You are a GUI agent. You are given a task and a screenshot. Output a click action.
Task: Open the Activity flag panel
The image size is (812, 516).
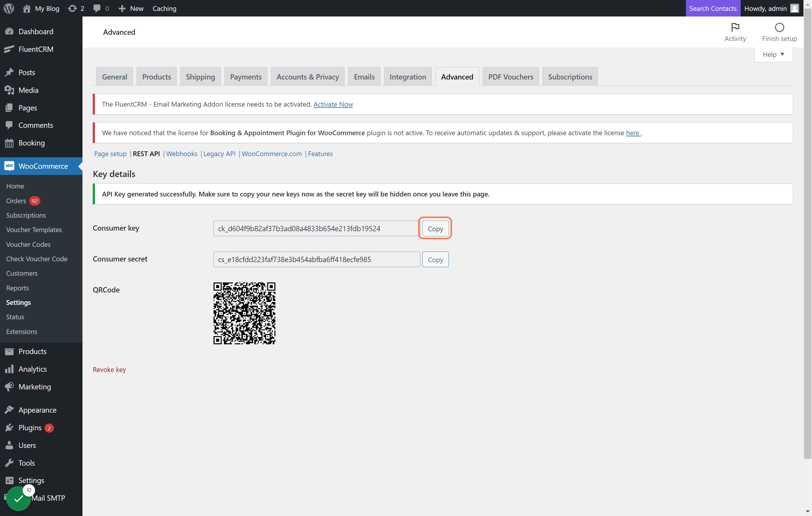[735, 32]
